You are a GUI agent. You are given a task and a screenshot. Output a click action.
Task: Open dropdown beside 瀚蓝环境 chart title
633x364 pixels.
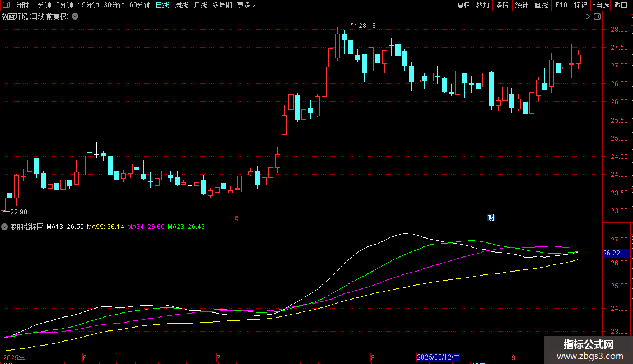[x=75, y=17]
